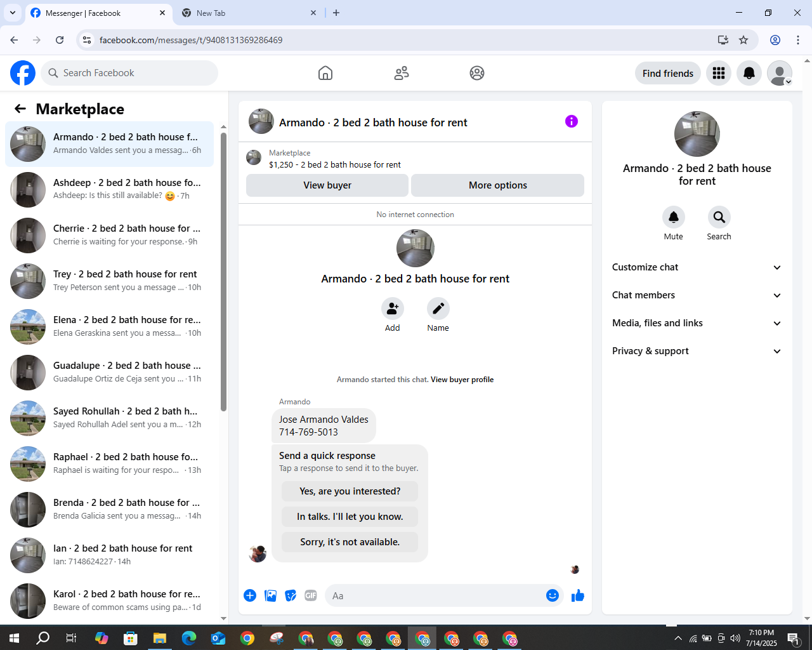
Task: Click the conversation list scrollbar
Action: coord(223,273)
